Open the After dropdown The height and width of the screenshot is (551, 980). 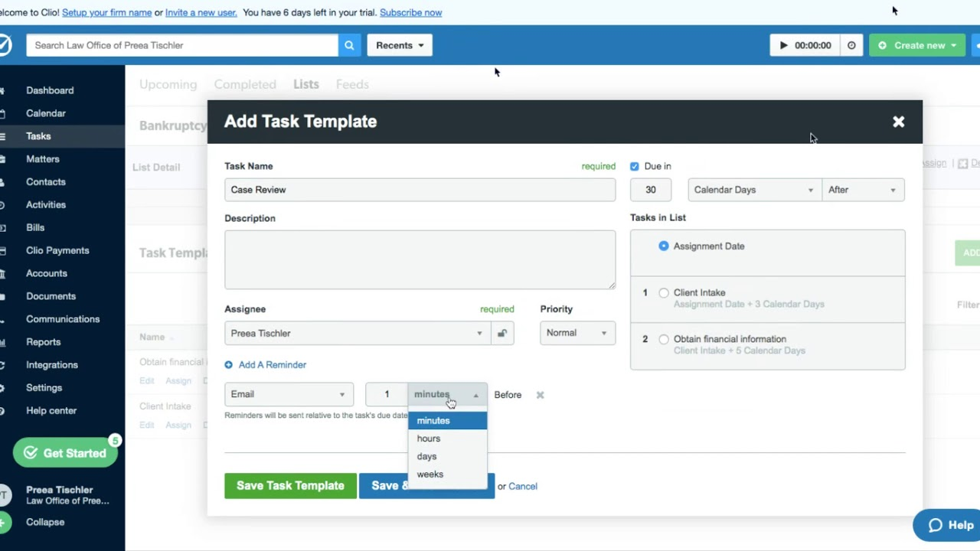pyautogui.click(x=862, y=190)
